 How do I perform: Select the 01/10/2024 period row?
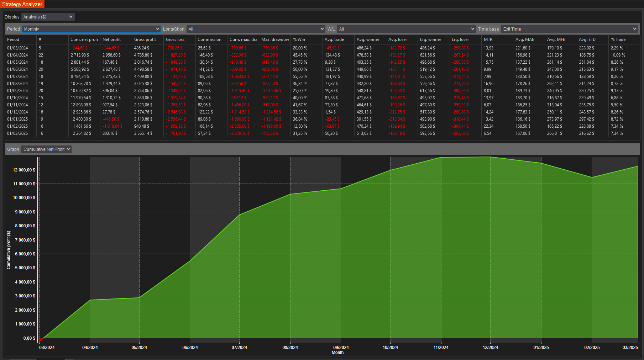(322, 98)
